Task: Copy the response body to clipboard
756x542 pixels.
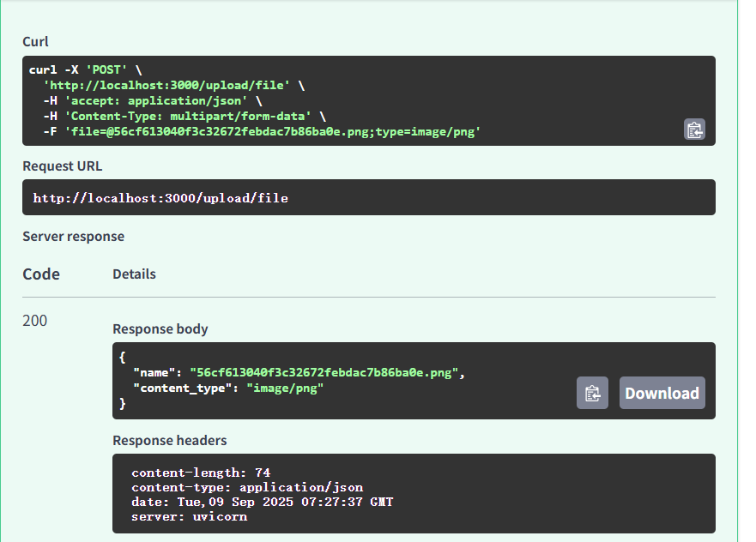Action: [x=592, y=393]
